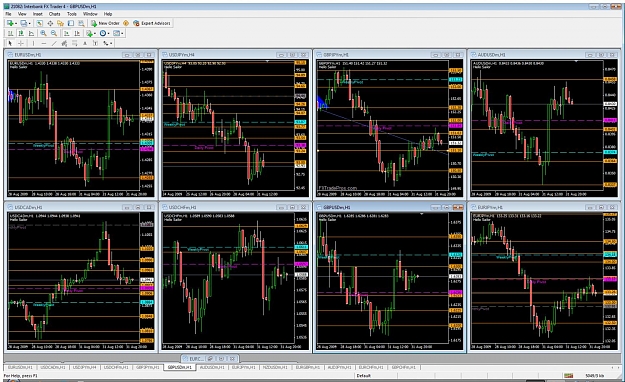Screen dimensions: 625x382
Task: Activate the Crosshair mode
Action: click(21, 43)
